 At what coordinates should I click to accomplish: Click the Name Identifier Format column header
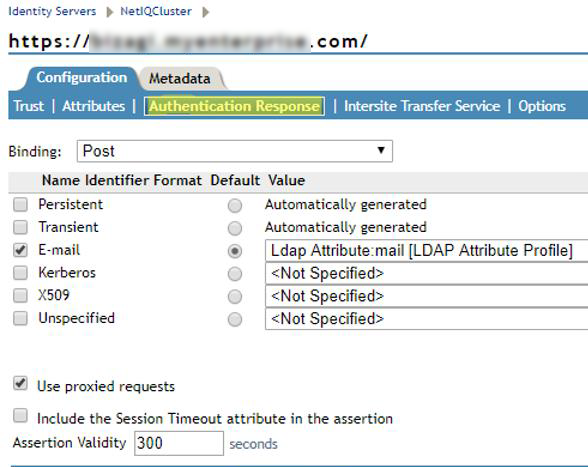point(122,180)
